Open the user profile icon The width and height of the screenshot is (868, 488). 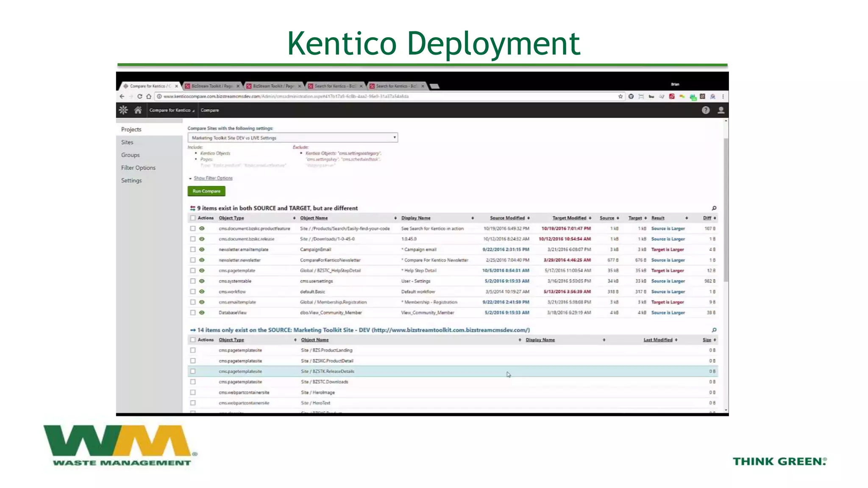(x=721, y=110)
